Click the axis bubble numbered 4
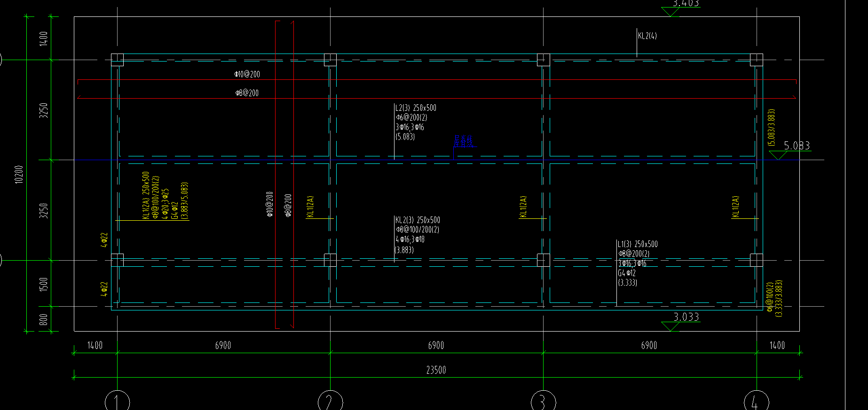 pyautogui.click(x=757, y=402)
